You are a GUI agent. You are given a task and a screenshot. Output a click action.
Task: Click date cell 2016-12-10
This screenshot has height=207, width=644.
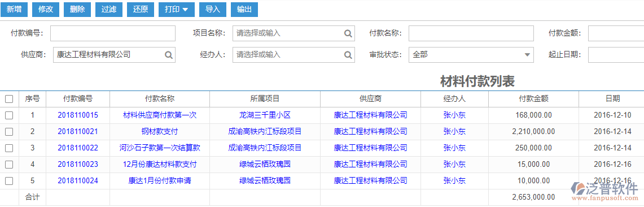[x=612, y=115]
